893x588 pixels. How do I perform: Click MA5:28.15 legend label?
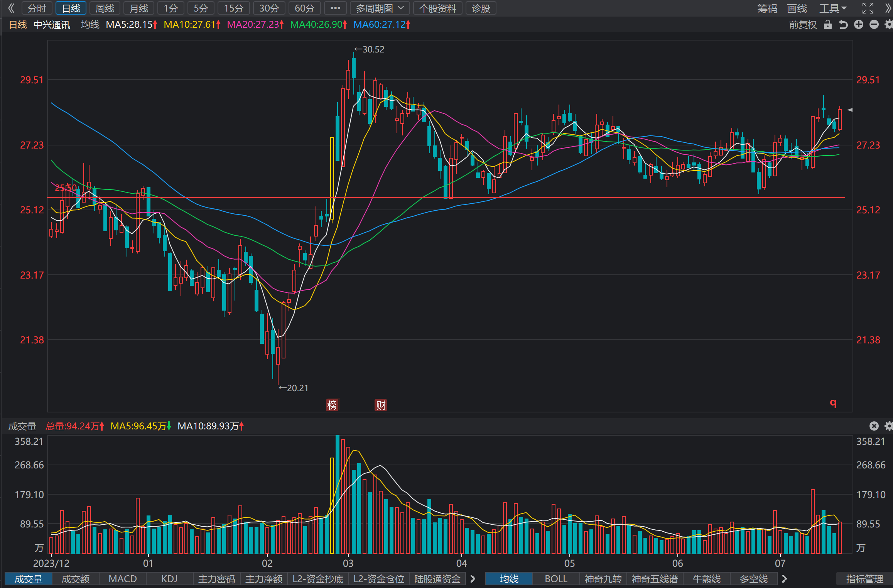coord(132,25)
